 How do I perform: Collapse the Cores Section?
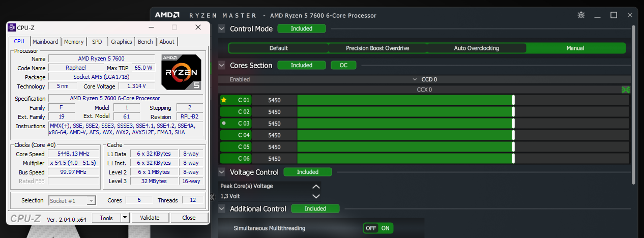222,65
